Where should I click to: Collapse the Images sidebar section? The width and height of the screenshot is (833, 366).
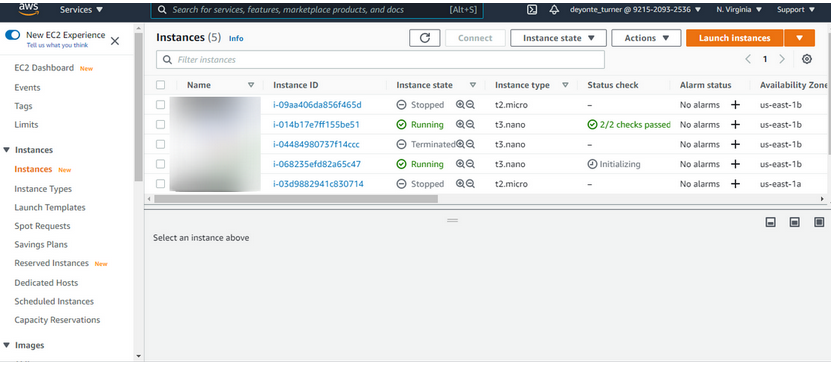point(6,345)
